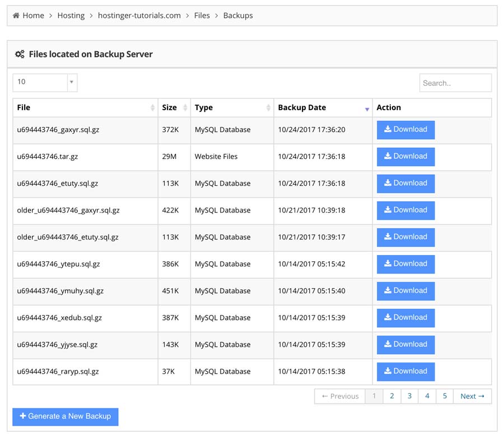
Task: Click the sort arrows on the File column
Action: (x=152, y=107)
